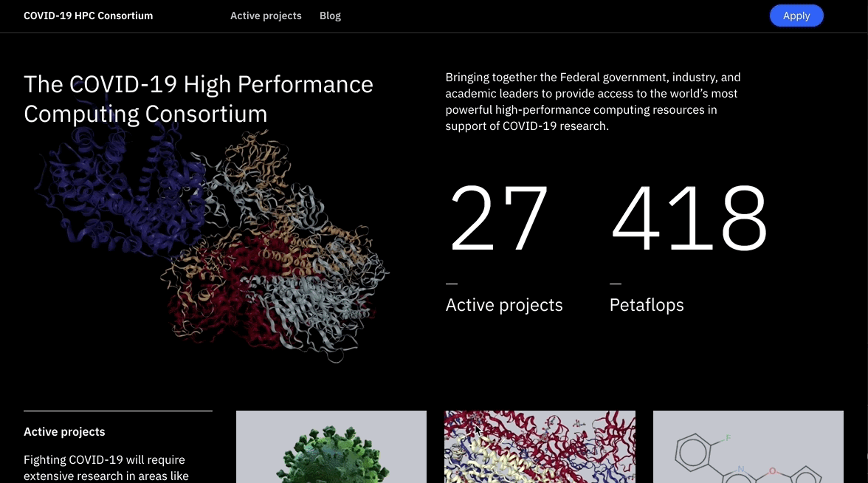Open the red protein ribbon project thumbnail
This screenshot has height=483, width=868.
[x=540, y=446]
